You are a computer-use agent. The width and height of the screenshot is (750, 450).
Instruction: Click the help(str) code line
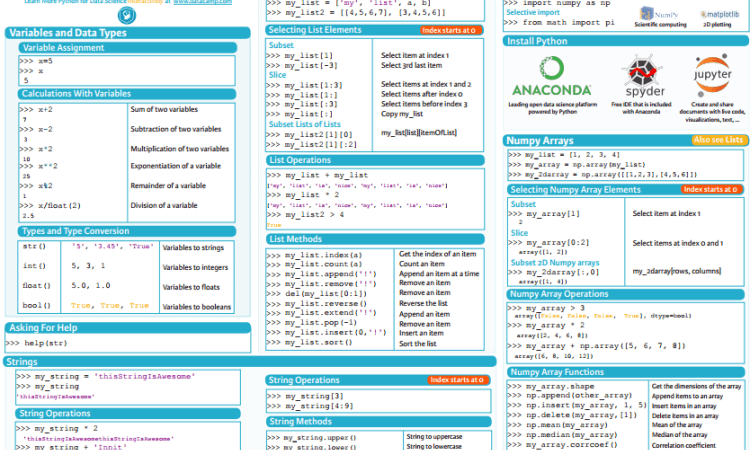[50, 343]
